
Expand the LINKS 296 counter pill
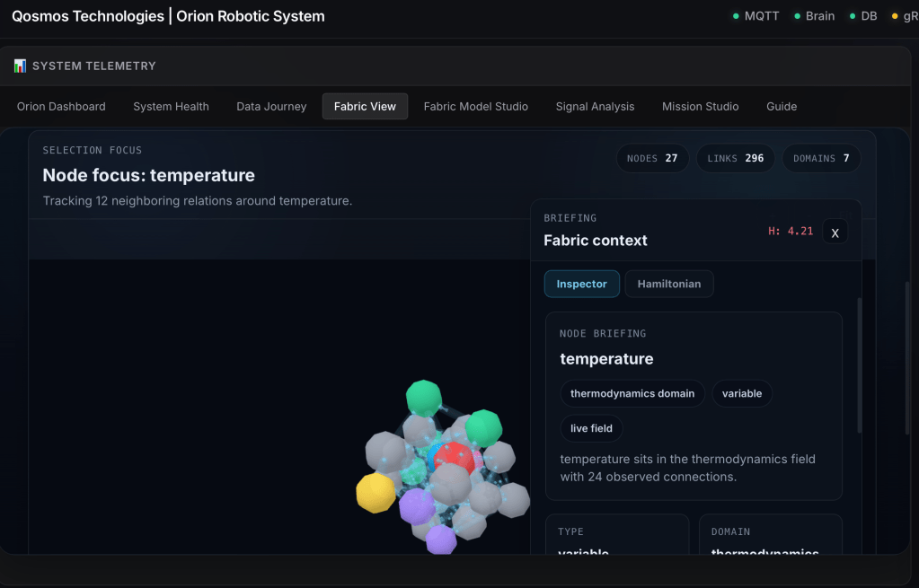[x=735, y=158]
